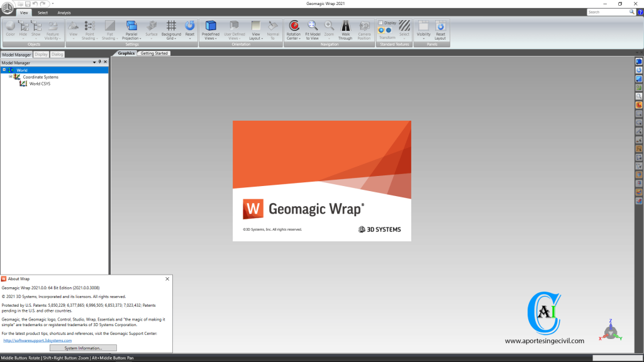Click inside the Search field
The width and height of the screenshot is (644, 362).
[607, 11]
